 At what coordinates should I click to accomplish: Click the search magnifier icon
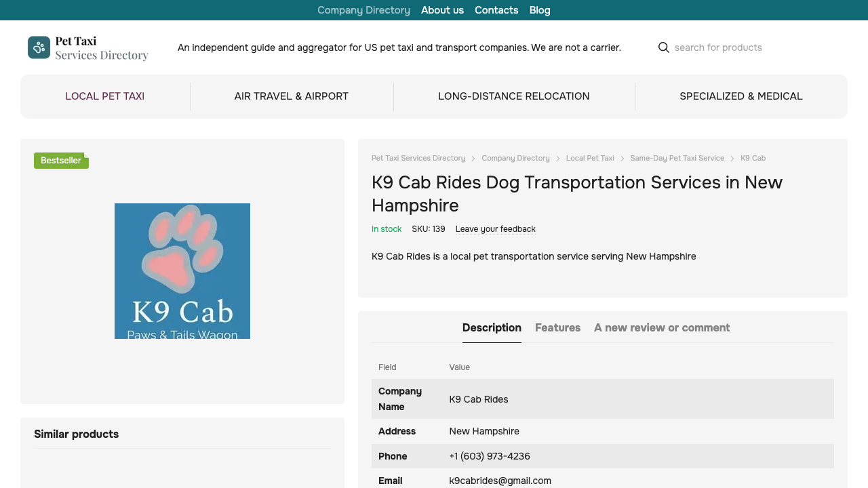[x=664, y=47]
